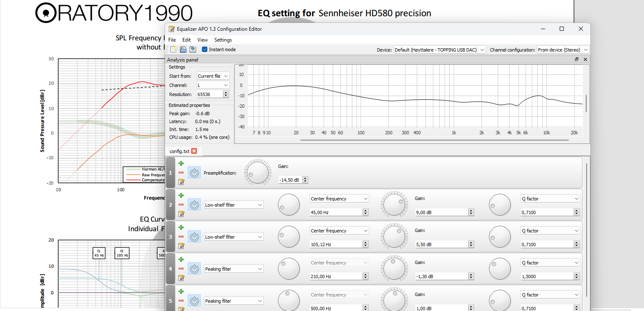This screenshot has height=311, width=644.
Task: Toggle power for row 4 peaking filter
Action: (194, 269)
